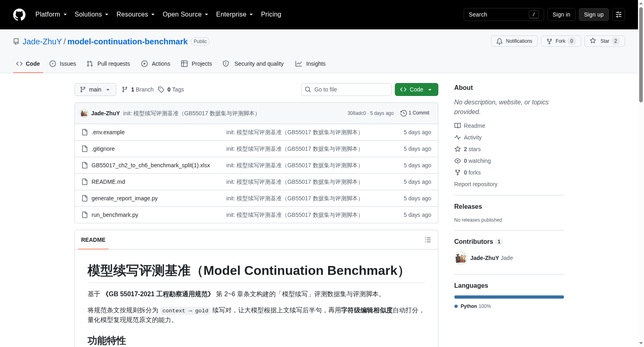
Task: Click the repository icon beside the owner name
Action: pos(16,42)
